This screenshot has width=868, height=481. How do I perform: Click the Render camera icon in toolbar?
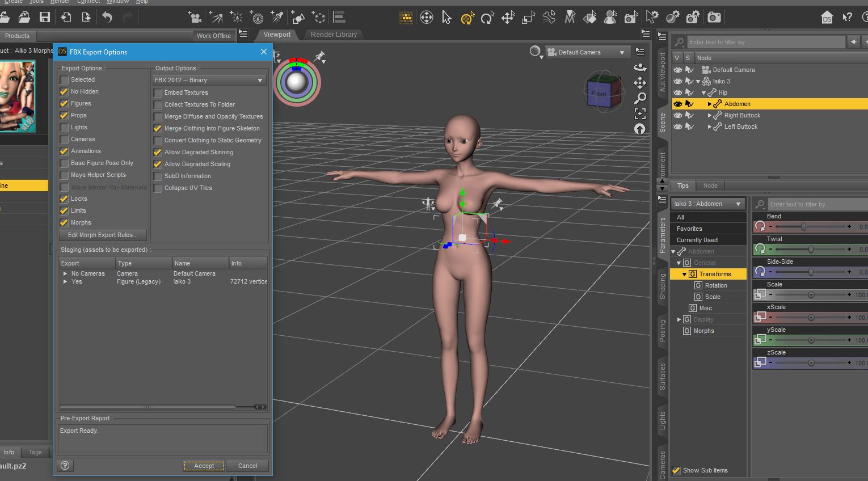click(714, 18)
